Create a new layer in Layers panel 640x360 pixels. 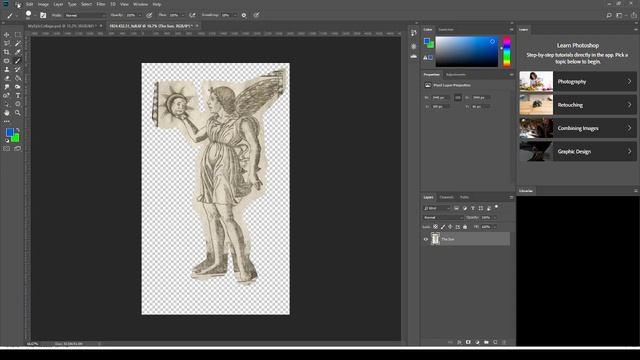point(495,342)
